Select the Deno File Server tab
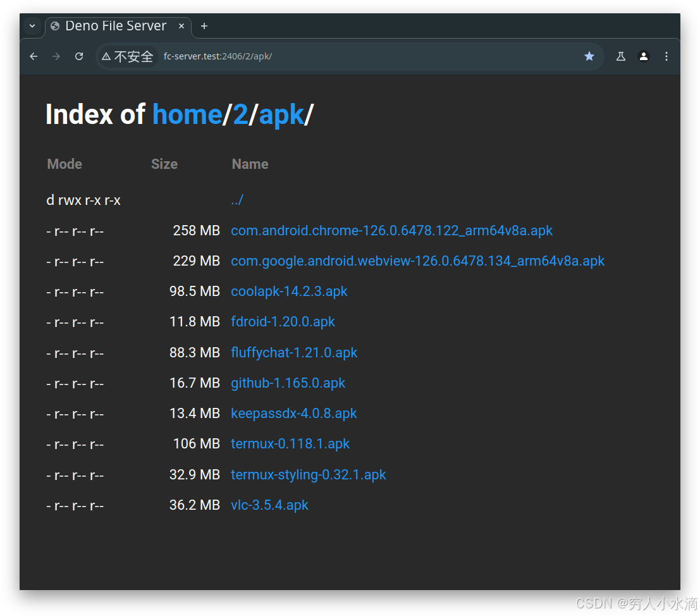This screenshot has height=616, width=700. [x=118, y=27]
